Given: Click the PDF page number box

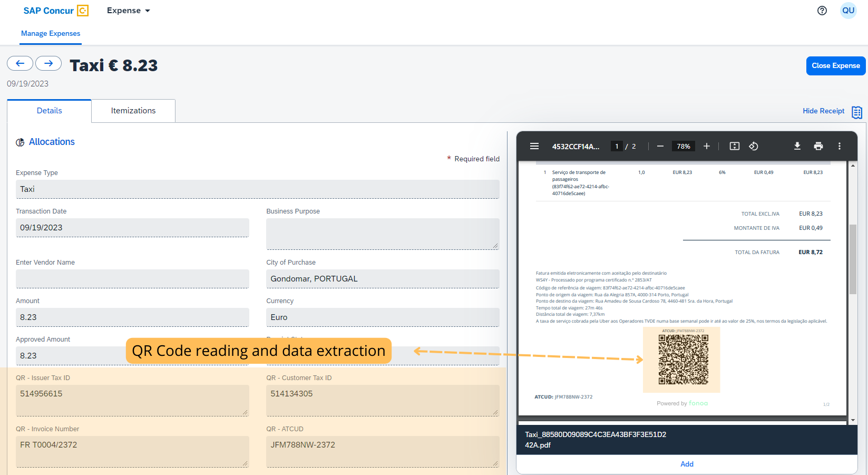Looking at the screenshot, I should (617, 146).
